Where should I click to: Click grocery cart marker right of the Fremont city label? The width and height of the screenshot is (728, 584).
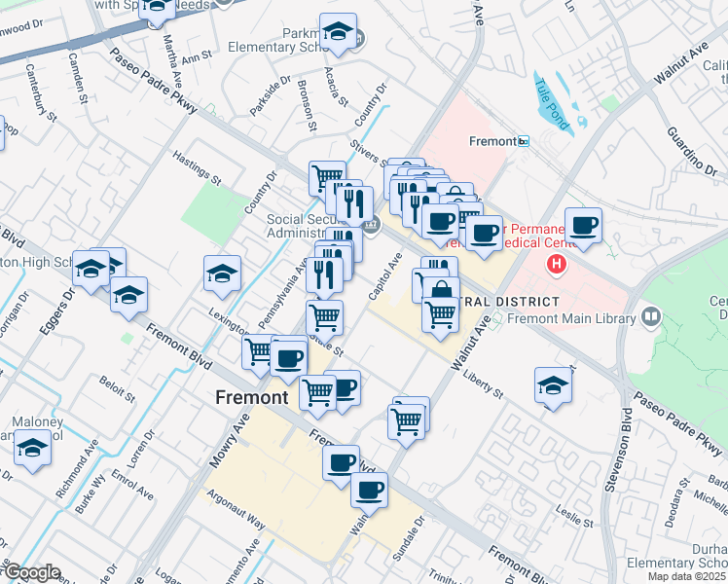tap(317, 395)
